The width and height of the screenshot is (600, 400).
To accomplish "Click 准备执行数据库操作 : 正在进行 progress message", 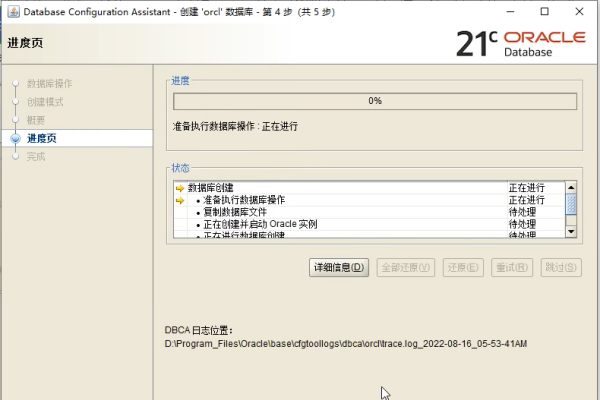I will pos(235,126).
